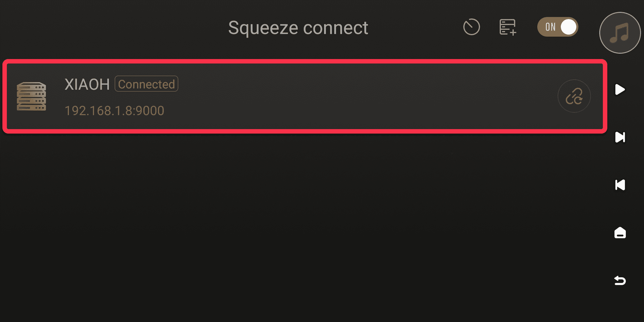This screenshot has width=644, height=322.
Task: Skip to the next track
Action: 620,137
